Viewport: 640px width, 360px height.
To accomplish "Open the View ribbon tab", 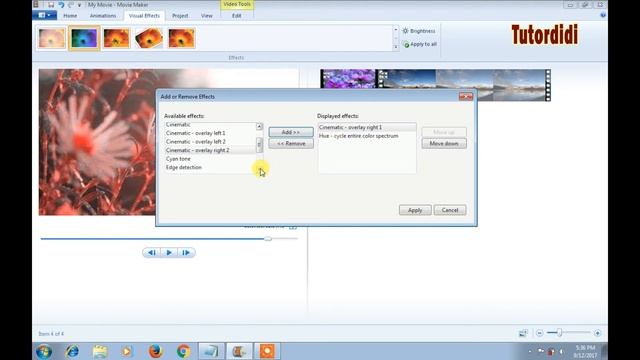I will (207, 16).
